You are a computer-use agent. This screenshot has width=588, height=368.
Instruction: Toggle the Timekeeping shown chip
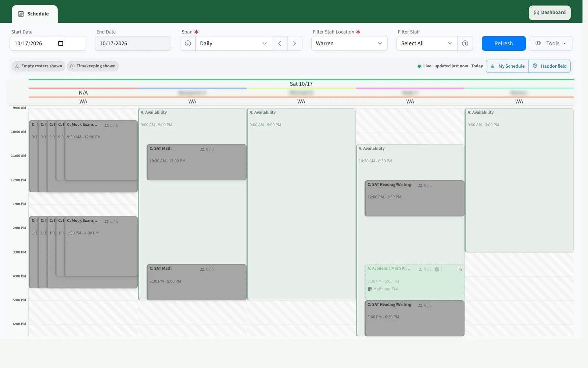point(93,66)
